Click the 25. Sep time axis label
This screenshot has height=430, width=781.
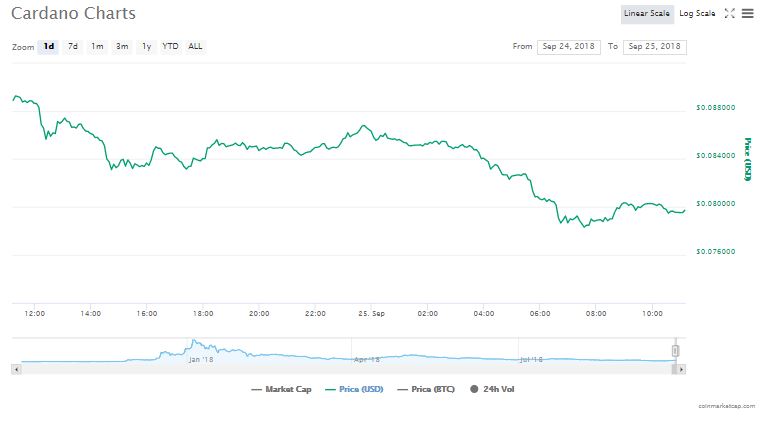point(372,314)
